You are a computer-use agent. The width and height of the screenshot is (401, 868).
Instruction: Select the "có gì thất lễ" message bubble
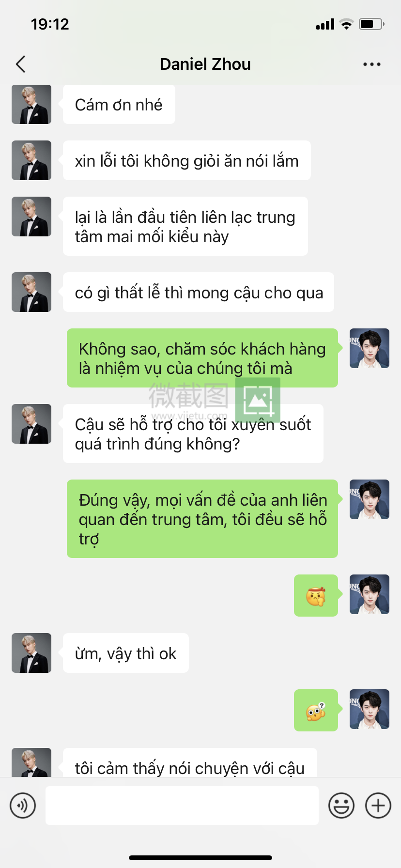199,292
